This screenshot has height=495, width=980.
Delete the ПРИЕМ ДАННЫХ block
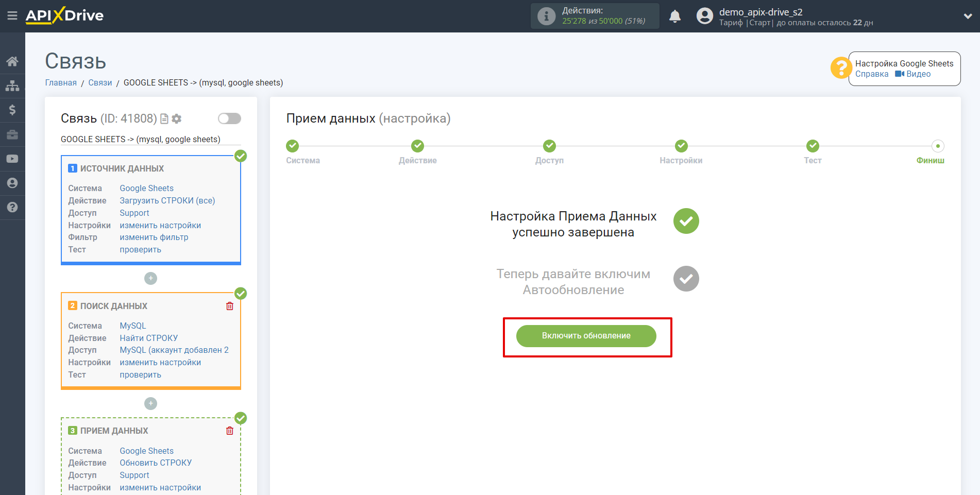(x=230, y=431)
